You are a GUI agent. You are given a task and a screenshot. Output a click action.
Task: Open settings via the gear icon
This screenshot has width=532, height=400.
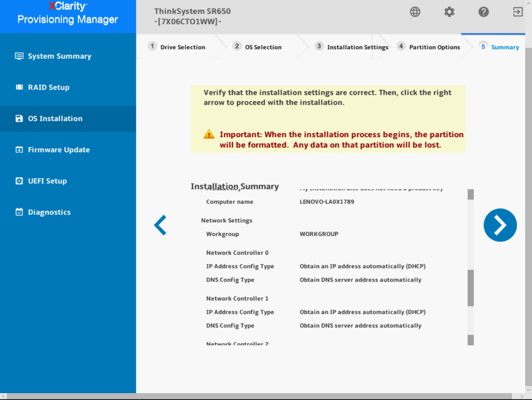449,12
